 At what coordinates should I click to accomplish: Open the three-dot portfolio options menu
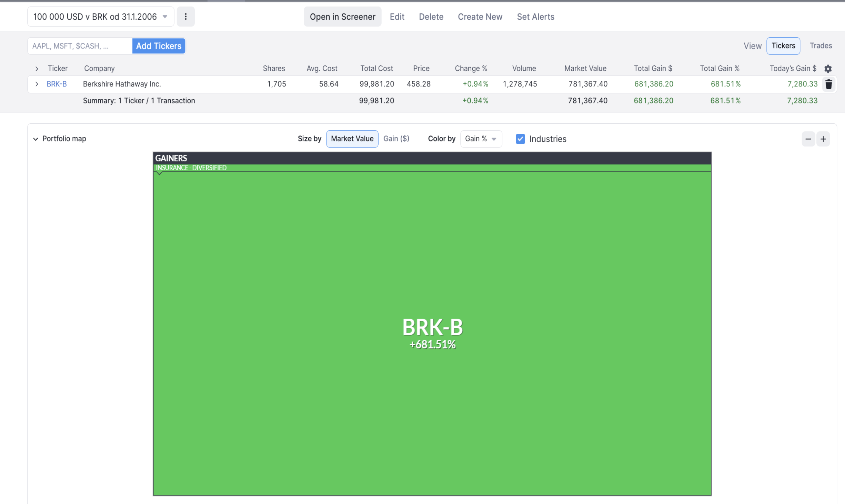(x=186, y=16)
